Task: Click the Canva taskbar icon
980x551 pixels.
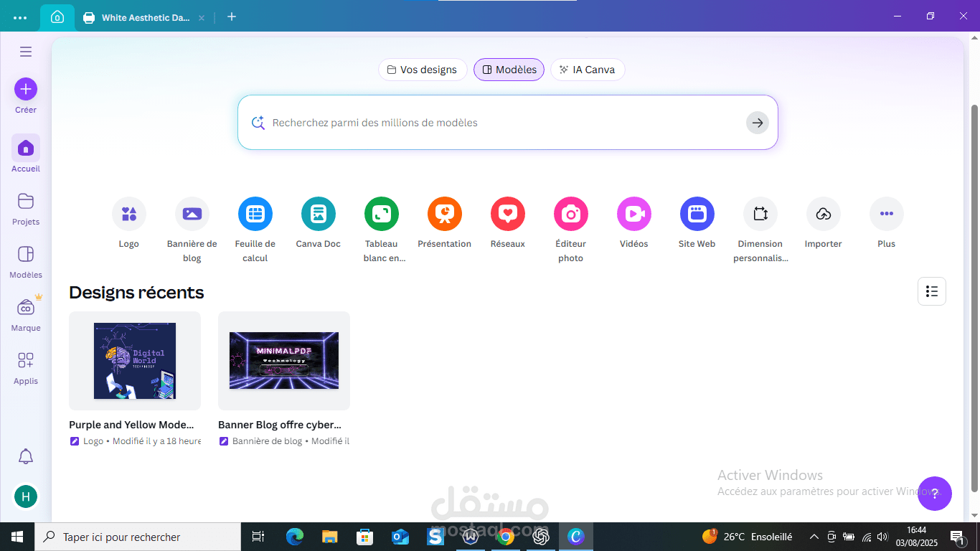Action: (576, 537)
